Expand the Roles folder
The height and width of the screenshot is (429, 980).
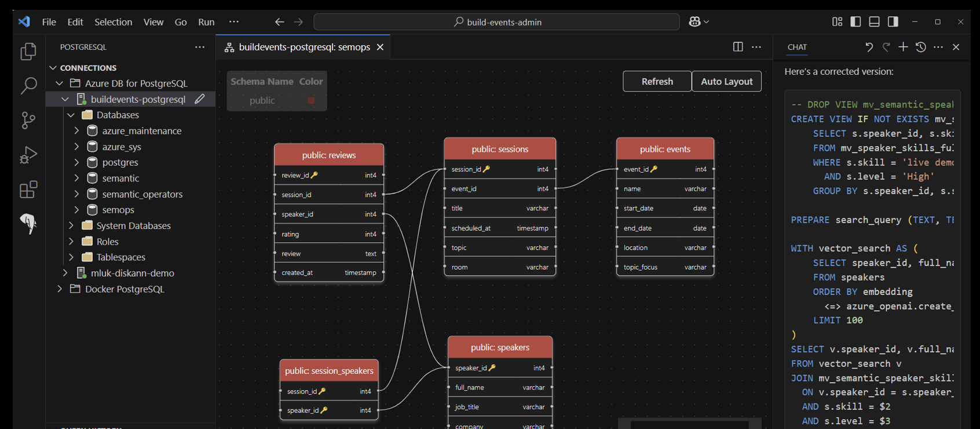[x=71, y=241]
